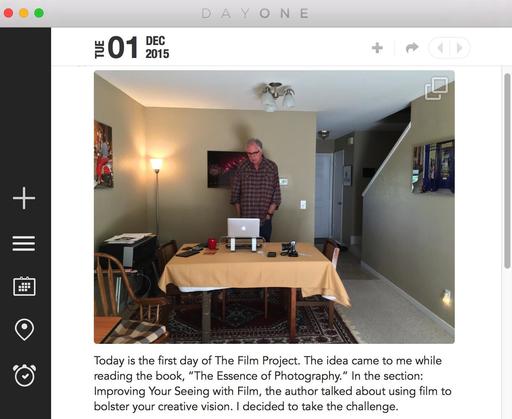Close the Day One window
Screen dimensions: 512x419
8,13
